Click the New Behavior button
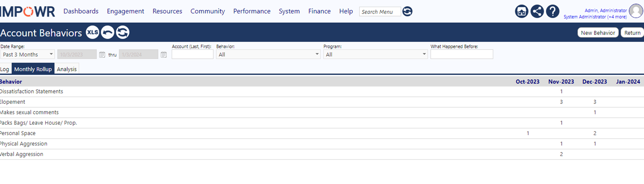The width and height of the screenshot is (644, 184). click(598, 33)
